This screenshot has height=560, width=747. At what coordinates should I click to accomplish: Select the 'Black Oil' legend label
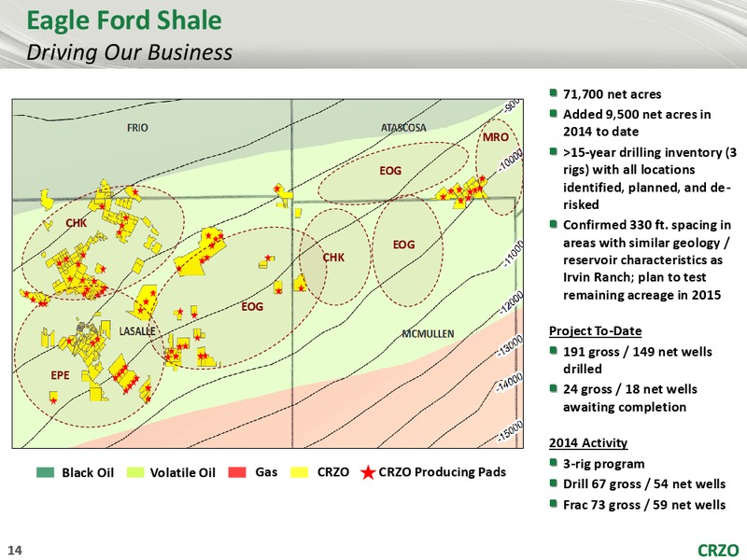[88, 472]
